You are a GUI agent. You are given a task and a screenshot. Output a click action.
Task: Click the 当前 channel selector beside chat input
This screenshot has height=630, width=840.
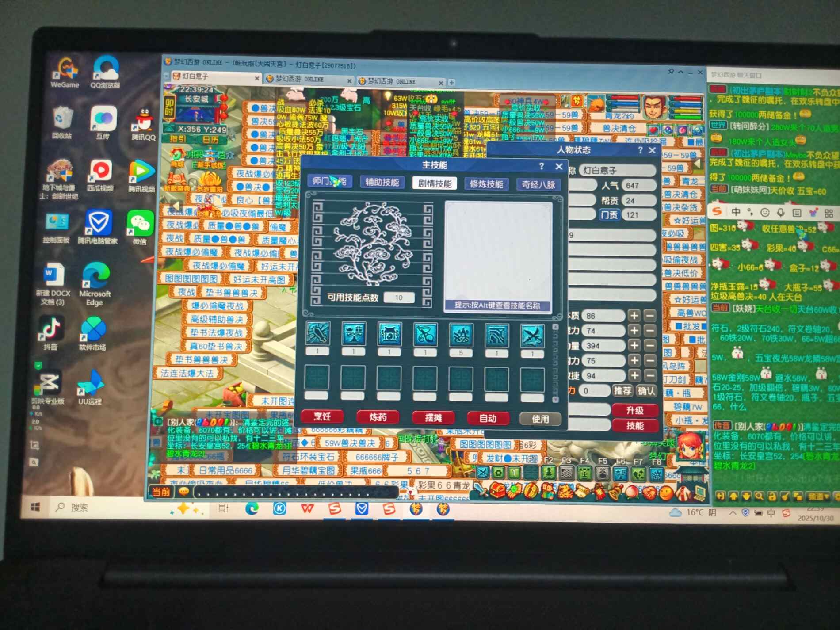pos(161,492)
